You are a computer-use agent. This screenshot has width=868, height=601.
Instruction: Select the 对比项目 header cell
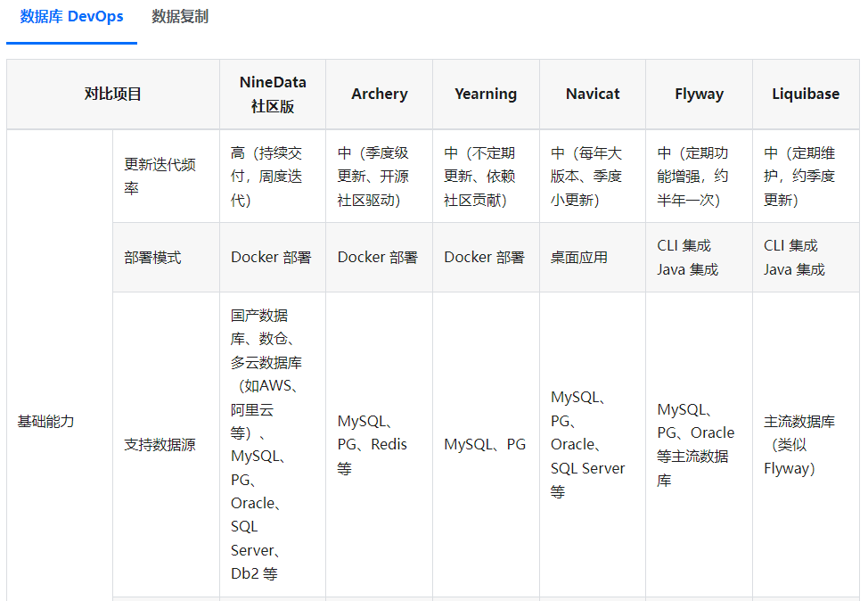coord(113,95)
